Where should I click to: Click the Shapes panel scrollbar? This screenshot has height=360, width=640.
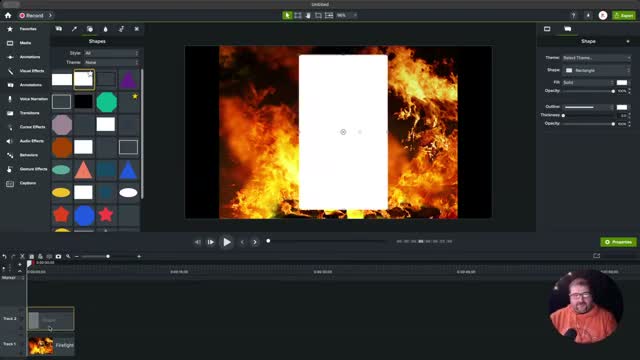point(142,134)
